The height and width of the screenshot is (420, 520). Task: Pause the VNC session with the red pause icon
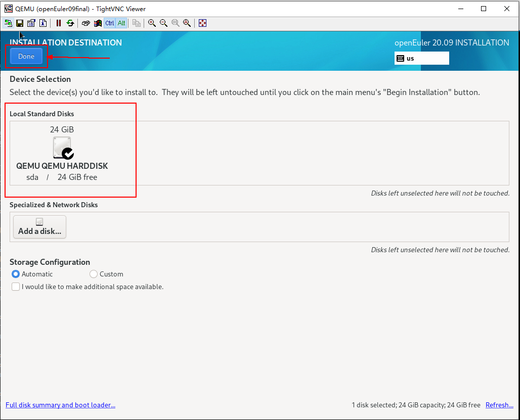click(x=59, y=23)
